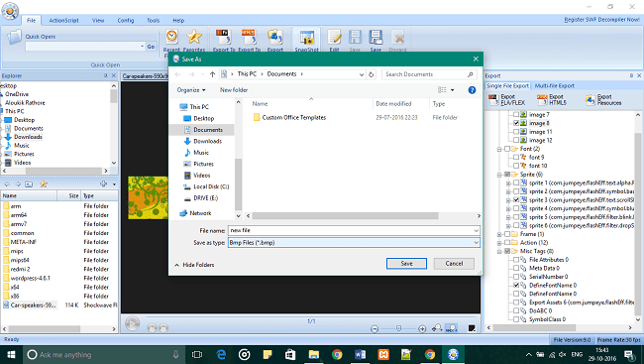Click the dialog horizontal scrollbar
Screen dimensions: 644x364
(346, 216)
